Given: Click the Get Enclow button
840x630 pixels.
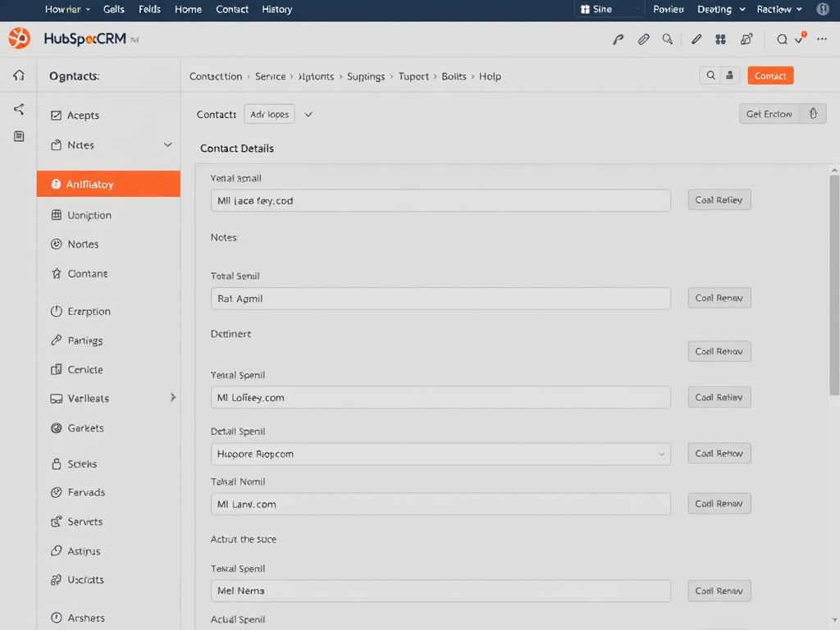Looking at the screenshot, I should coord(769,114).
